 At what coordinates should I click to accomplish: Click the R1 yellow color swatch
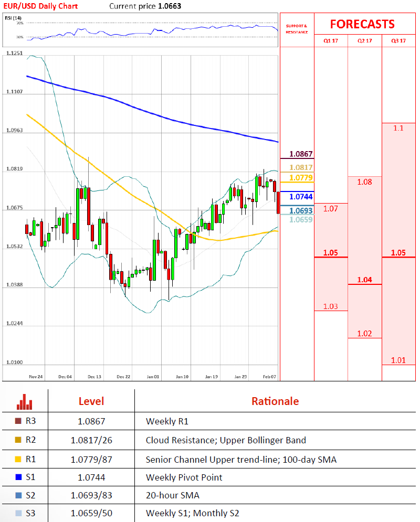tap(18, 459)
